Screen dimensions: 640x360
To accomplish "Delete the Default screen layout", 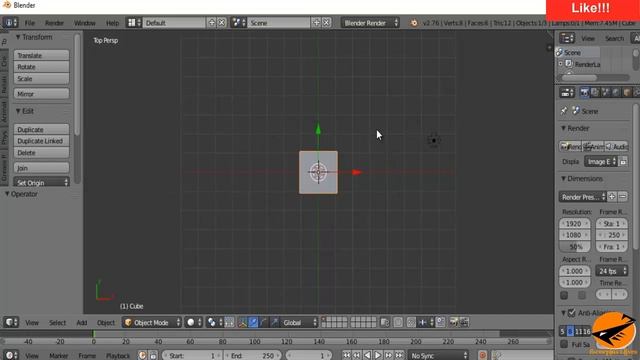I will coord(222,22).
